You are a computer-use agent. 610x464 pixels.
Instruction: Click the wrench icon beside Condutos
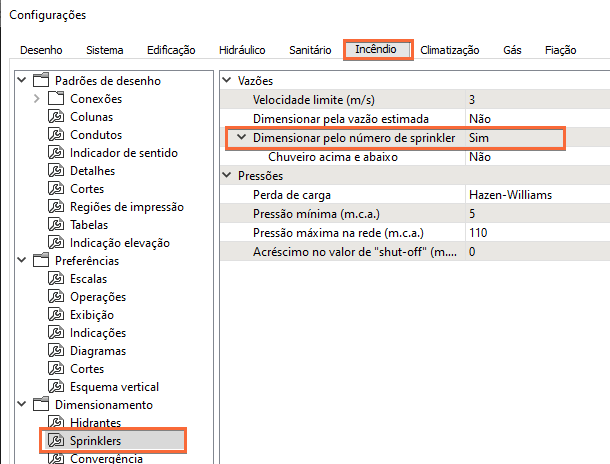(56, 135)
